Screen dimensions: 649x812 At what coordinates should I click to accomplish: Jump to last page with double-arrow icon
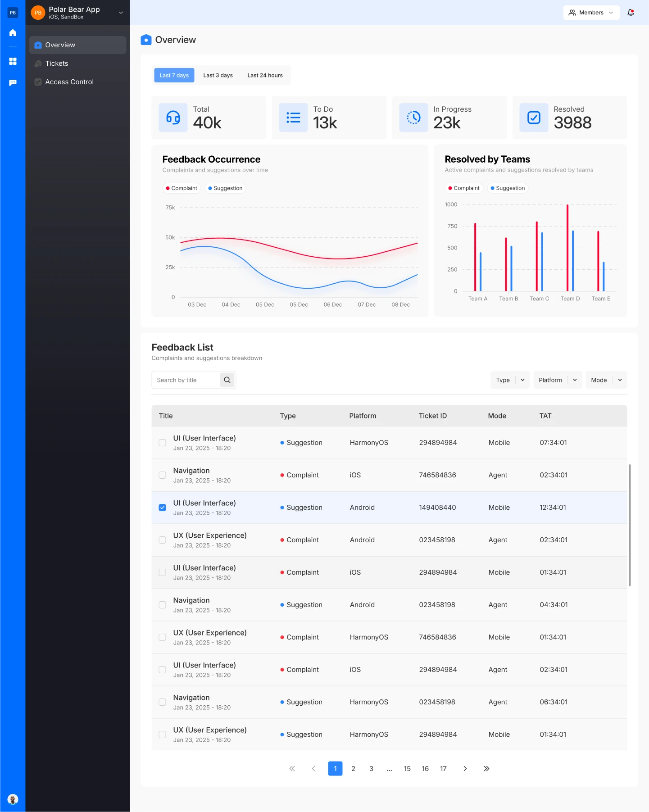pos(486,769)
